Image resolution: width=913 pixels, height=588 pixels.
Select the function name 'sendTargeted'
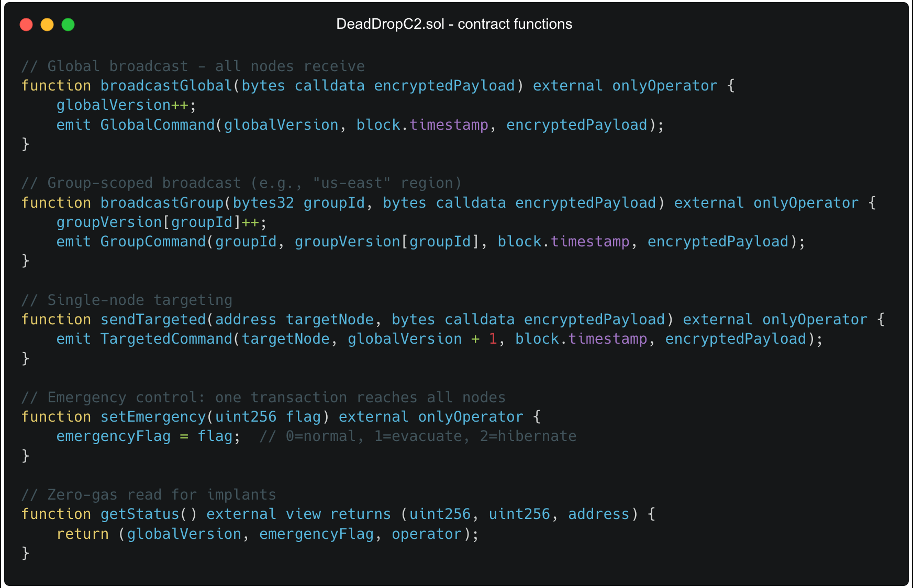(x=153, y=320)
